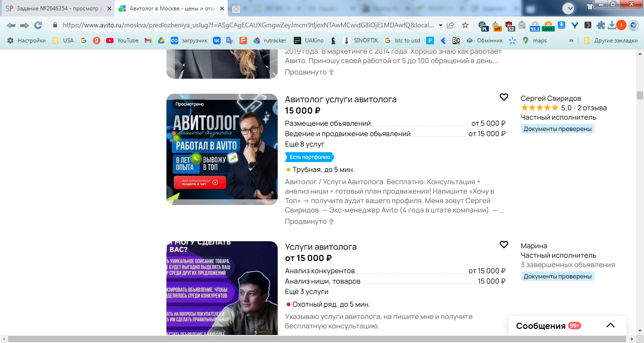The width and height of the screenshot is (644, 343).
Task: Open the Google Drive bookmark icon
Action: [161, 41]
